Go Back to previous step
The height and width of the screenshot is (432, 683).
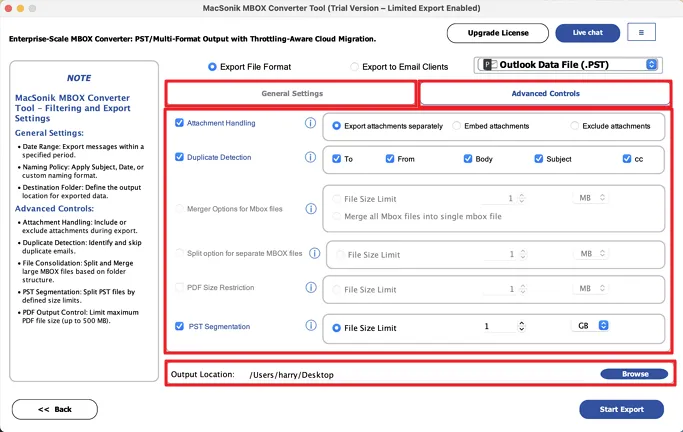tap(55, 409)
